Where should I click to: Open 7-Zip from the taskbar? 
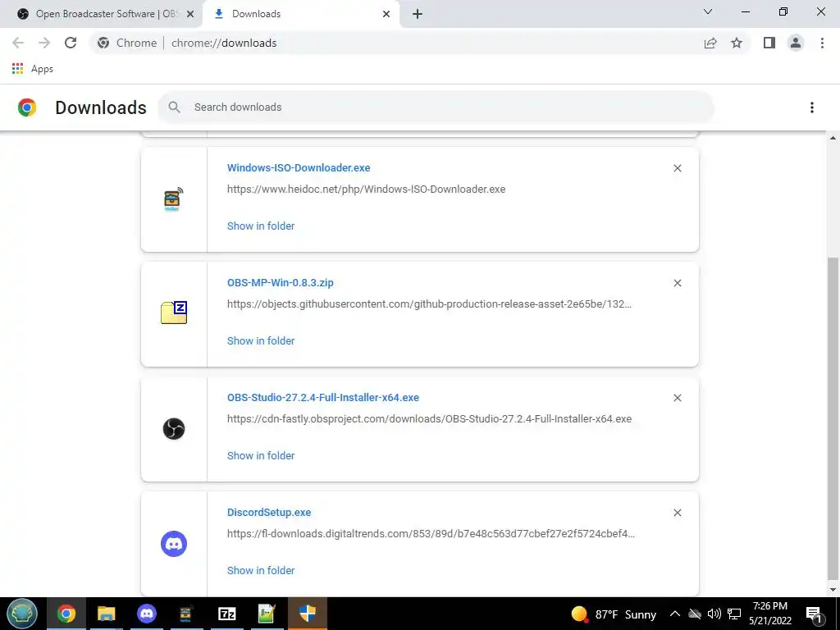pyautogui.click(x=226, y=614)
